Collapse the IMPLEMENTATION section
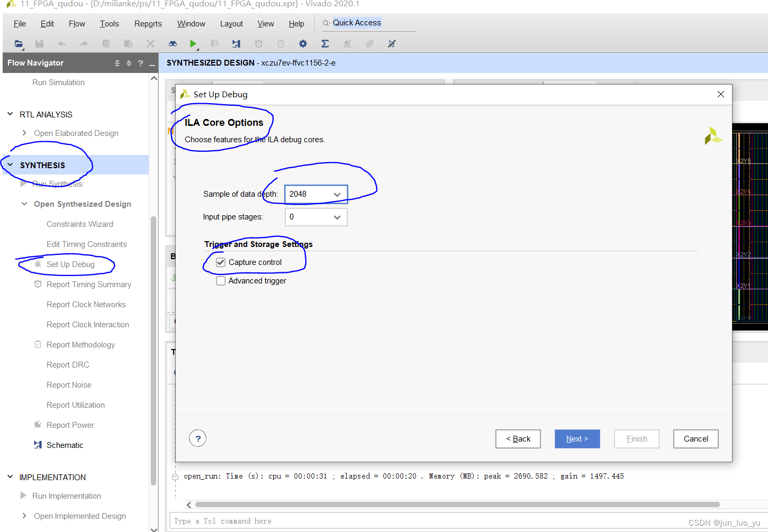 pos(10,477)
